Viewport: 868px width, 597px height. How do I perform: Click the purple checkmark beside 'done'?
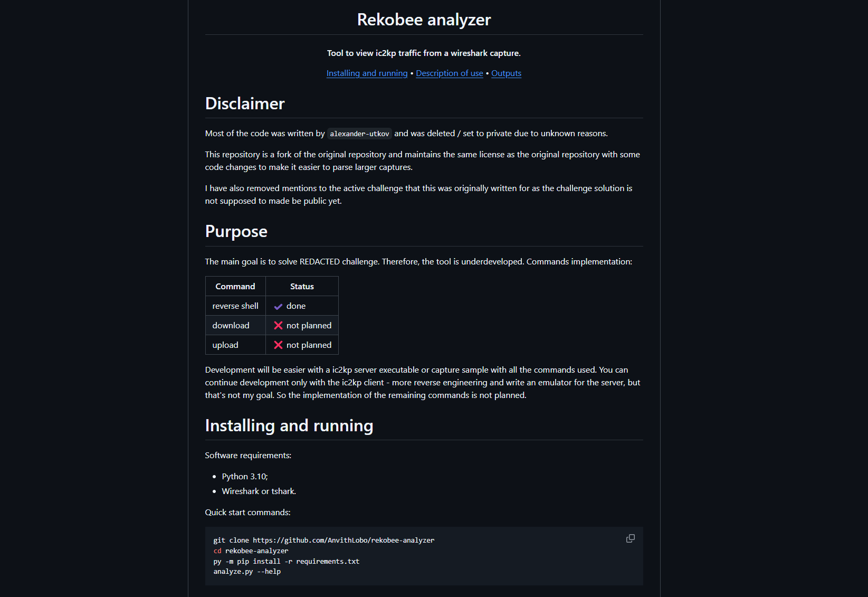(278, 306)
